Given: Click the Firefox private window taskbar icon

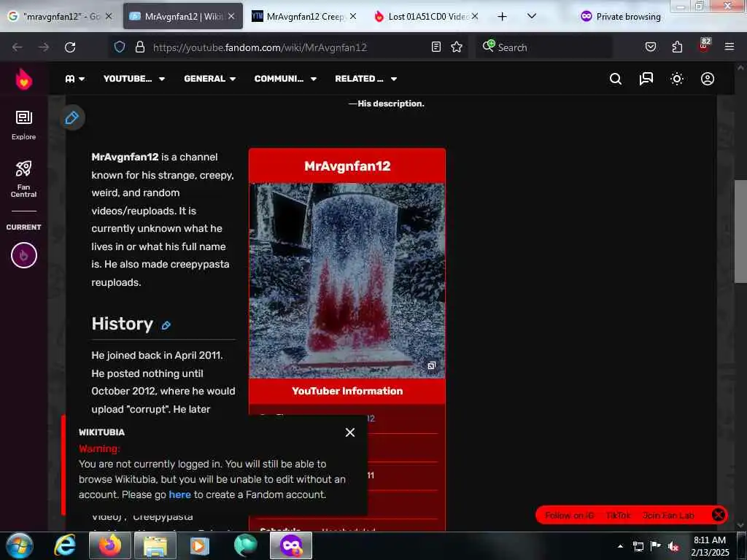Looking at the screenshot, I should click(x=291, y=545).
